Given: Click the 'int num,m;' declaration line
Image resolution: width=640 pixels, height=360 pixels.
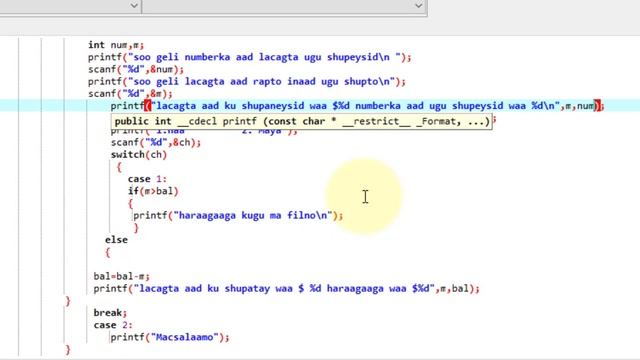Looking at the screenshot, I should tap(116, 44).
